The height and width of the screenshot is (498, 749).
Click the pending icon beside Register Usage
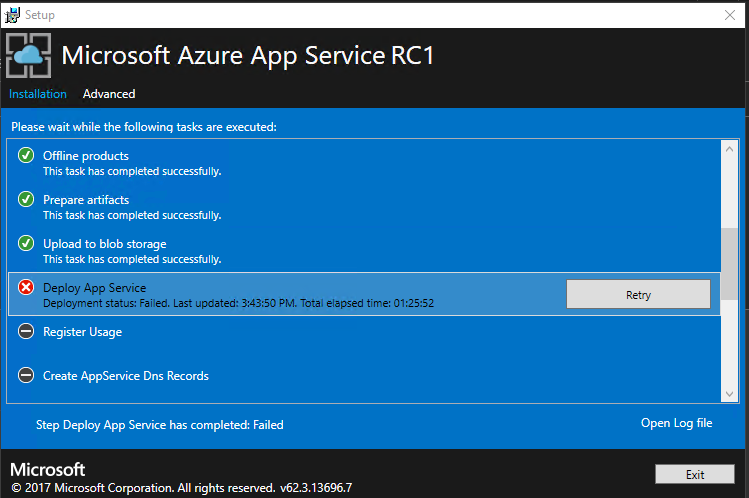[x=26, y=331]
